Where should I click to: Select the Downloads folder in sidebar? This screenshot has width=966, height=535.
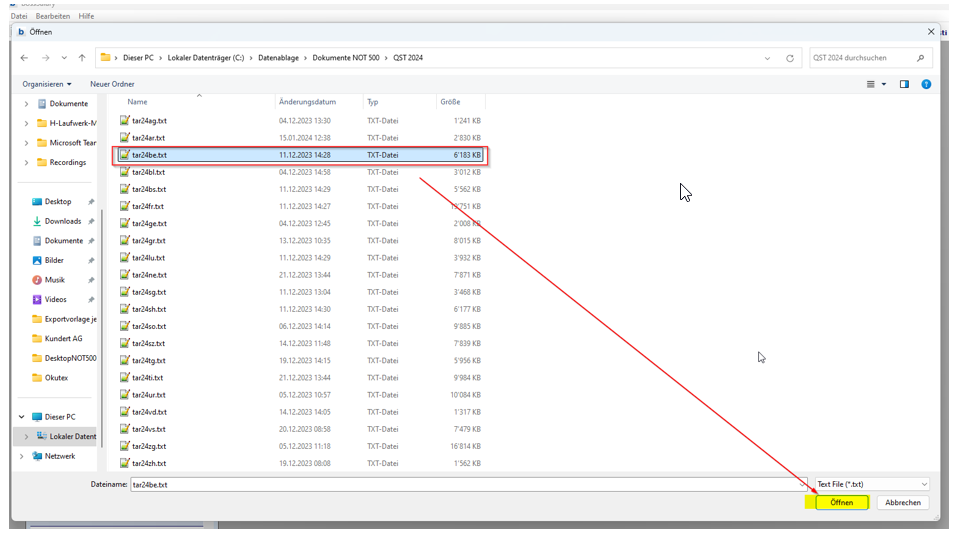(x=62, y=221)
